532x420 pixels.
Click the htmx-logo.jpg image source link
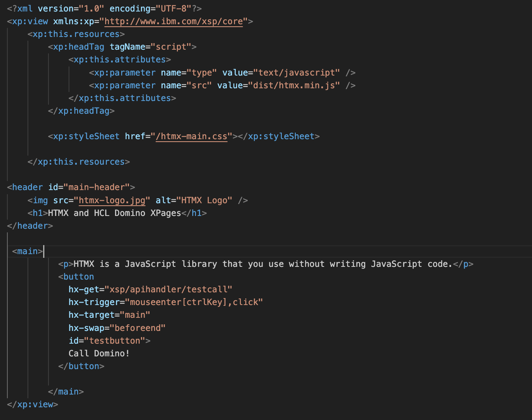[x=112, y=200]
